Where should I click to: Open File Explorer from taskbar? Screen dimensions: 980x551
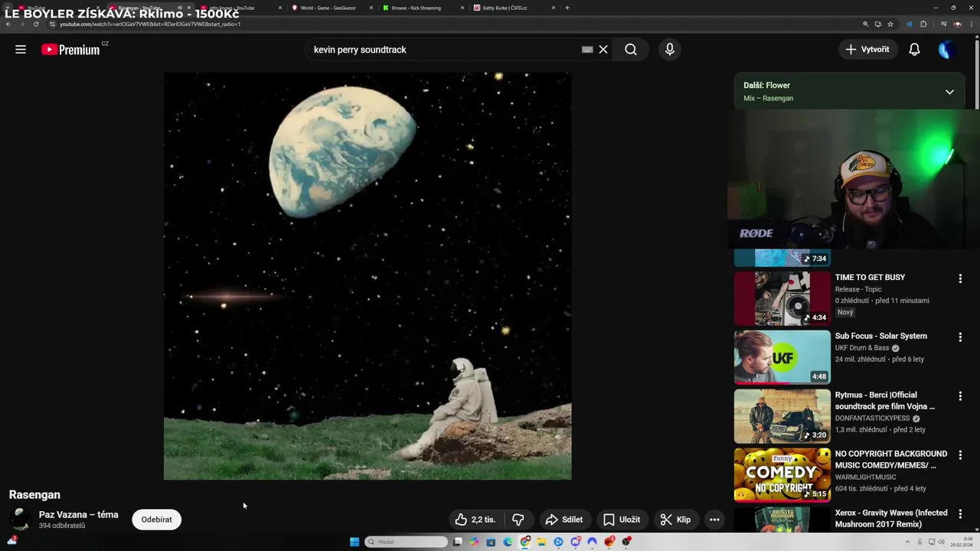[541, 542]
